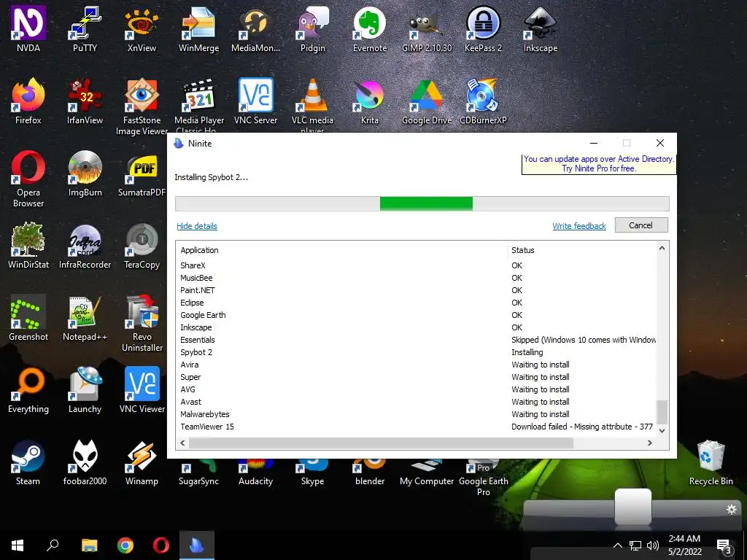Click the Audacity desktop icon
Image resolution: width=747 pixels, height=560 pixels.
click(255, 472)
